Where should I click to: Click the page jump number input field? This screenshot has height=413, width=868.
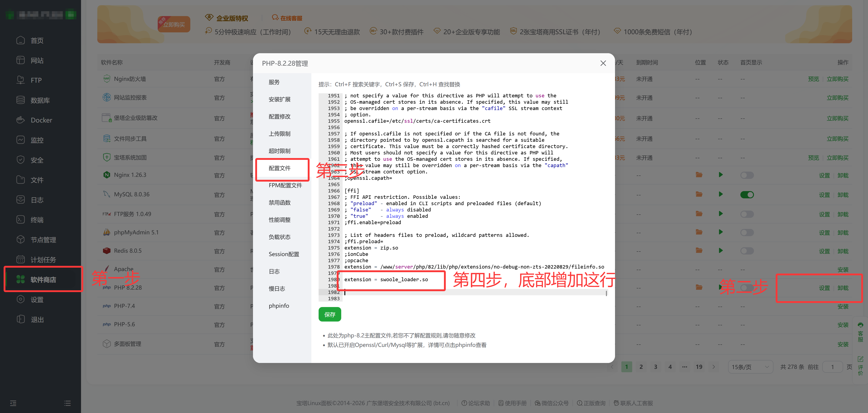[832, 367]
